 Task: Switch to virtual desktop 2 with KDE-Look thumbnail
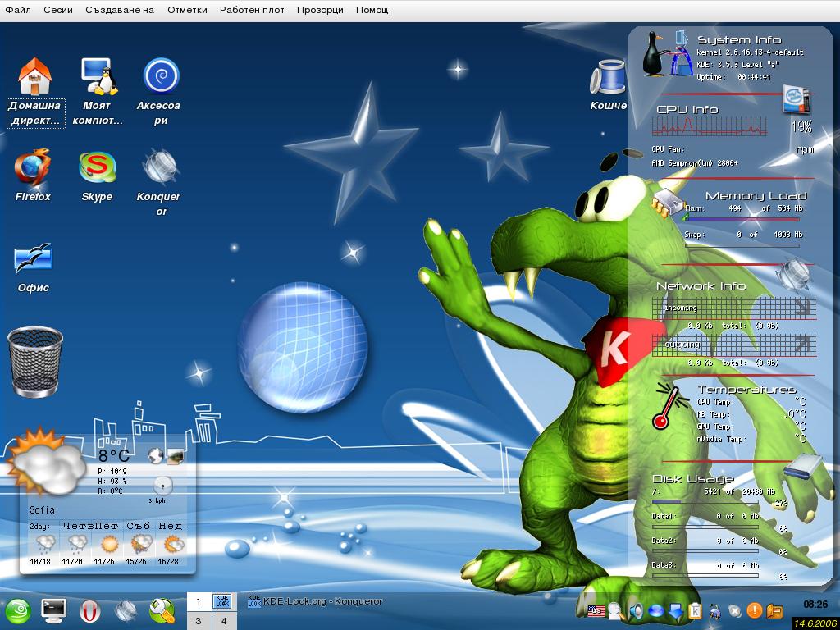point(223,601)
